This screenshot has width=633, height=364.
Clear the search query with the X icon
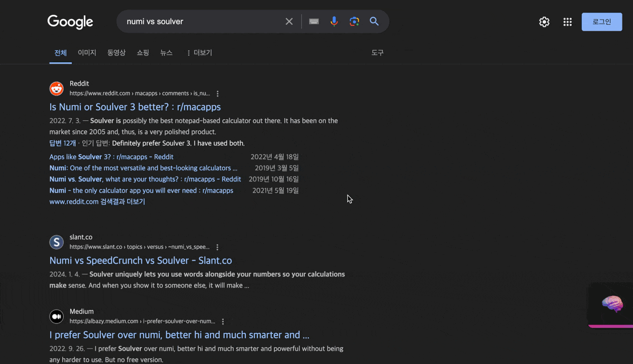tap(289, 22)
